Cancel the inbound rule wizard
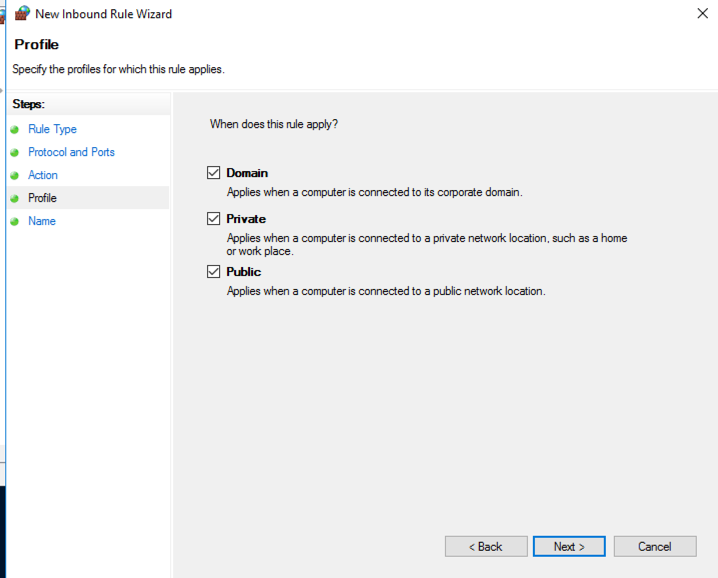Image resolution: width=718 pixels, height=578 pixels. coord(655,547)
